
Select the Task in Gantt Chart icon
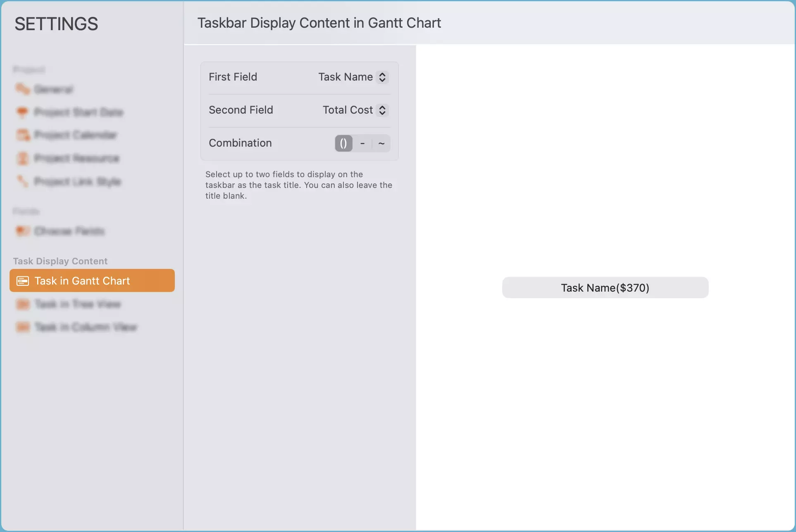coord(23,280)
